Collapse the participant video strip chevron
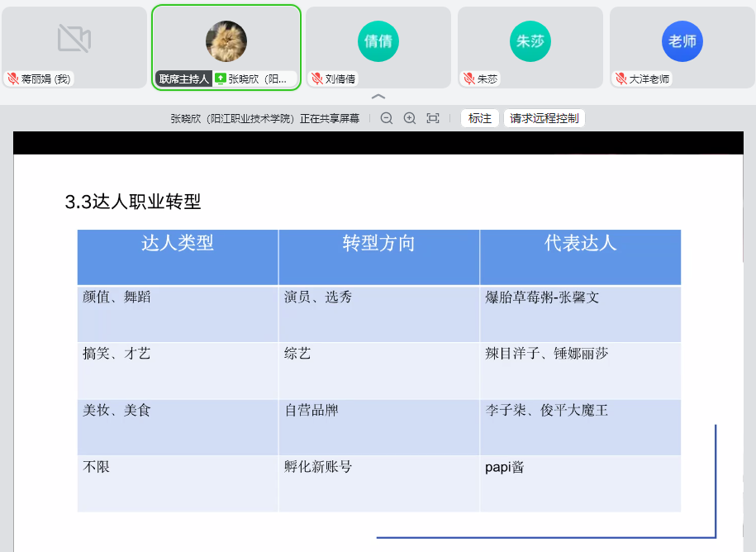The width and height of the screenshot is (756, 552). tap(378, 97)
